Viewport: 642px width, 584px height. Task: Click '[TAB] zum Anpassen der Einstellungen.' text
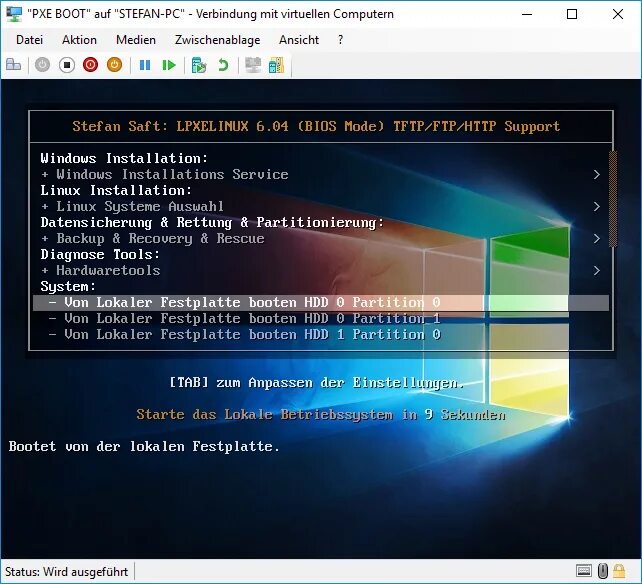coord(317,383)
